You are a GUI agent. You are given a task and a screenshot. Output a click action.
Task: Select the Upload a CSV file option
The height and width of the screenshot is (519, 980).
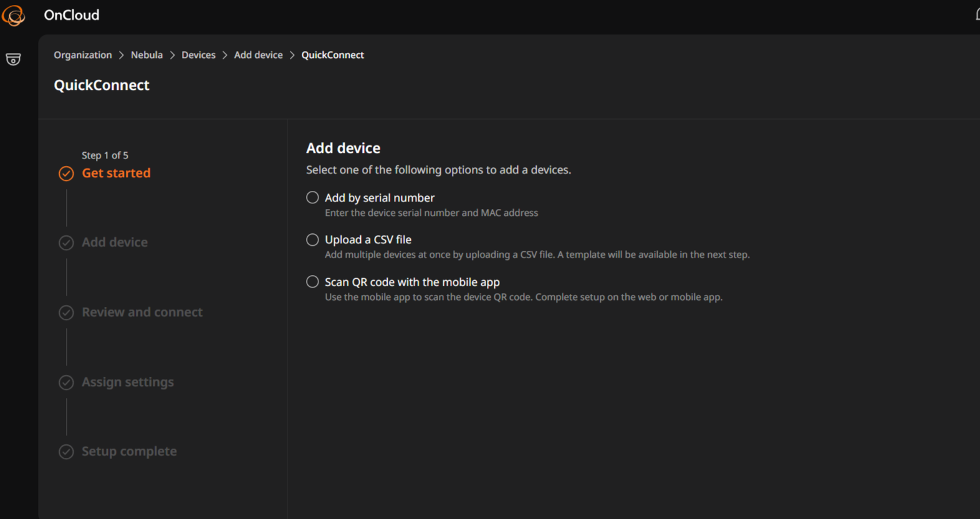tap(312, 240)
